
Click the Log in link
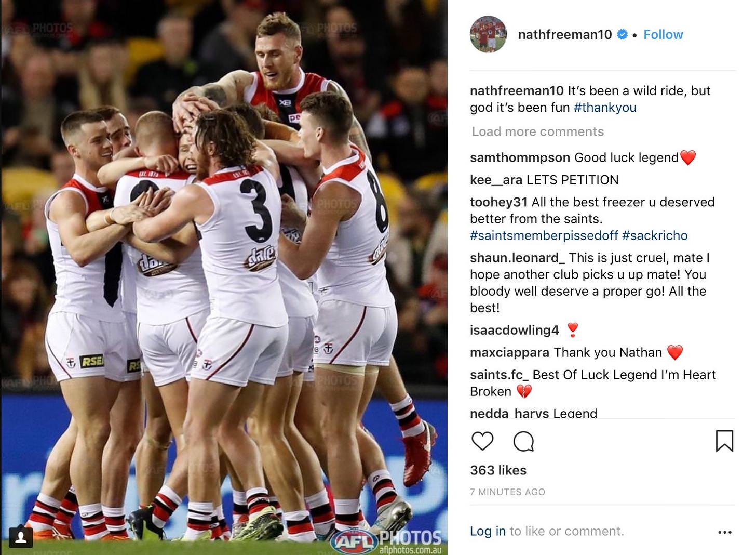click(488, 531)
